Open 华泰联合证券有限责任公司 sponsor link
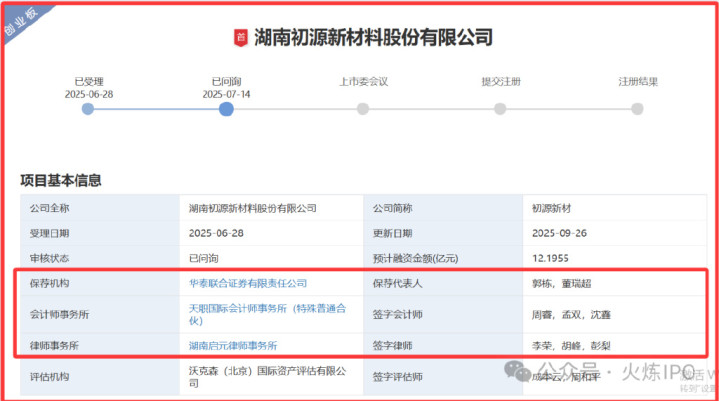The width and height of the screenshot is (719, 401). [248, 283]
